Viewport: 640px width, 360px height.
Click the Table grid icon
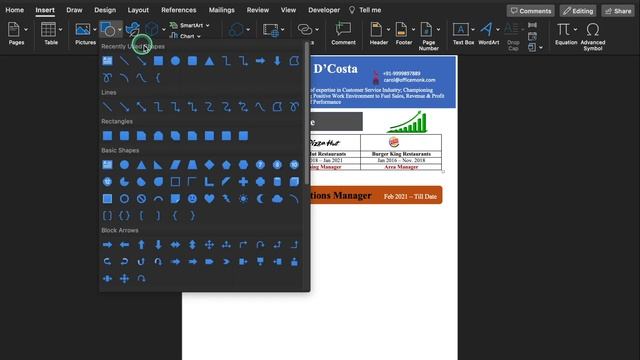click(48, 29)
